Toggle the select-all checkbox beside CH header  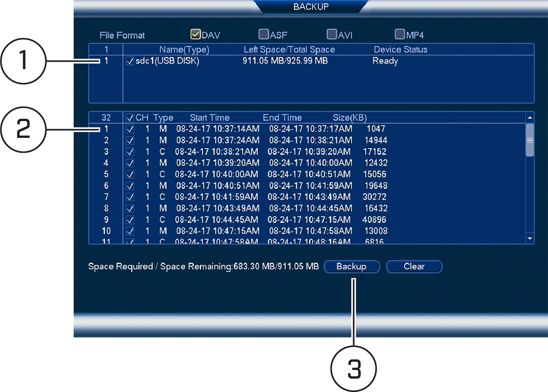click(x=130, y=118)
